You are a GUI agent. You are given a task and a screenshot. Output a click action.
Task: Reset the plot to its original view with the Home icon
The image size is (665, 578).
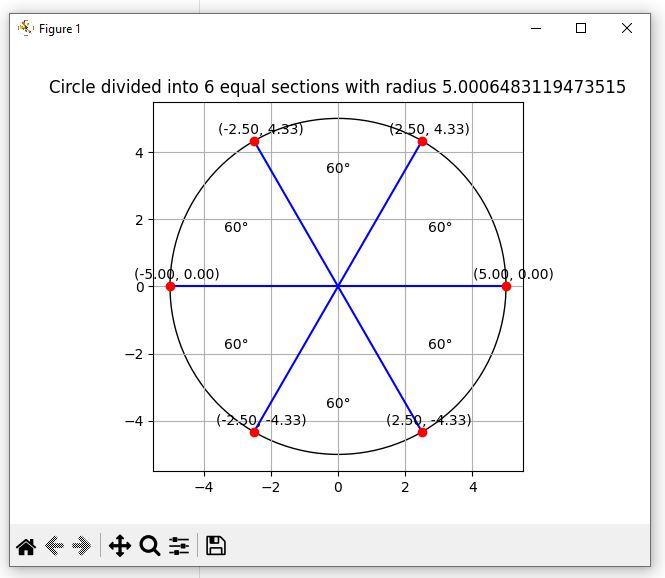[x=26, y=546]
